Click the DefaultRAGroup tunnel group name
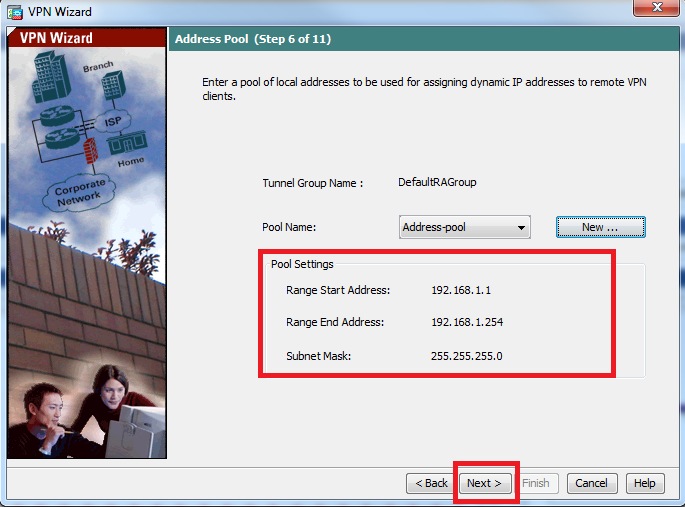Viewport: 685px width, 507px height. click(x=437, y=182)
